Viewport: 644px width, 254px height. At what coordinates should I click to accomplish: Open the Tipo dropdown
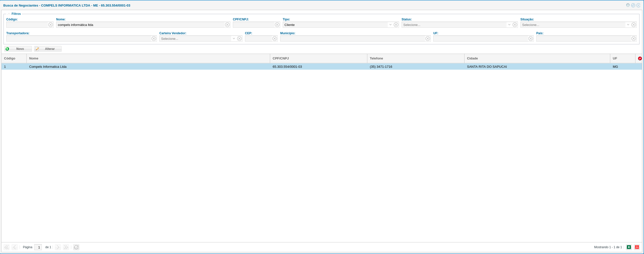tap(390, 25)
